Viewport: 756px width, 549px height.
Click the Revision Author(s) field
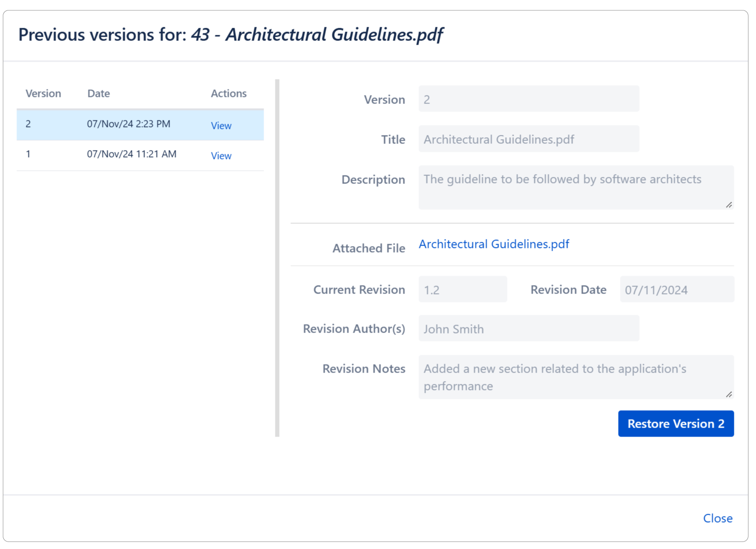tap(528, 329)
